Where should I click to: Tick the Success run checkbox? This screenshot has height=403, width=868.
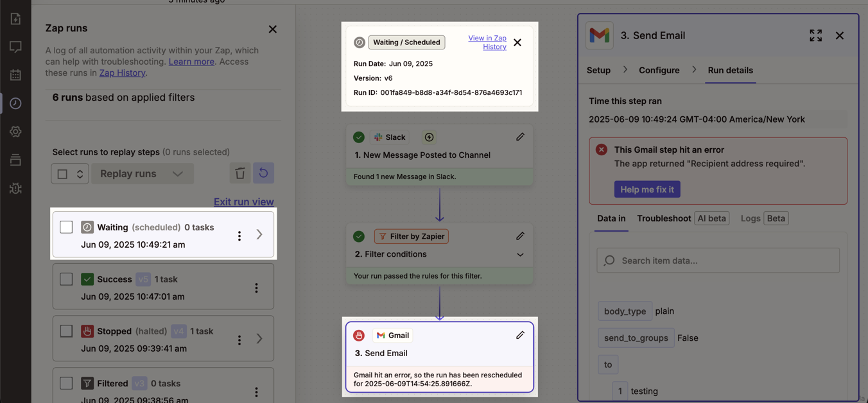(66, 279)
